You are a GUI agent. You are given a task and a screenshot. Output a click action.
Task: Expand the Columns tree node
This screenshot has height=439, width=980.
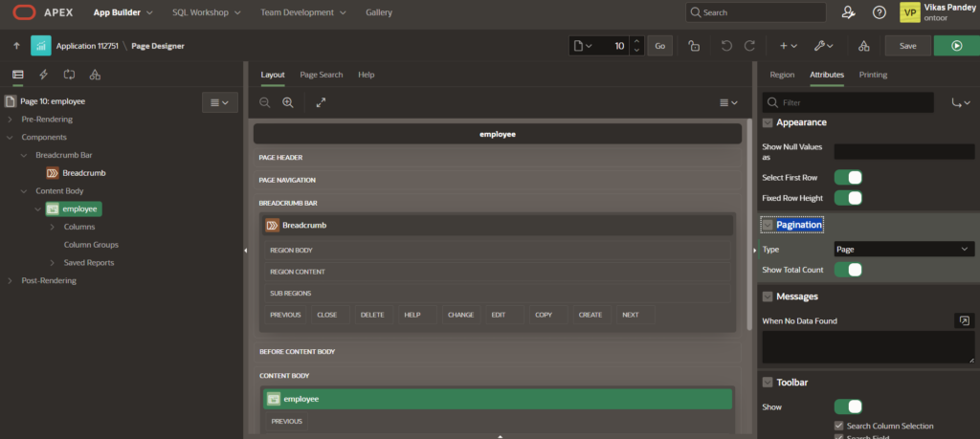pyautogui.click(x=51, y=227)
